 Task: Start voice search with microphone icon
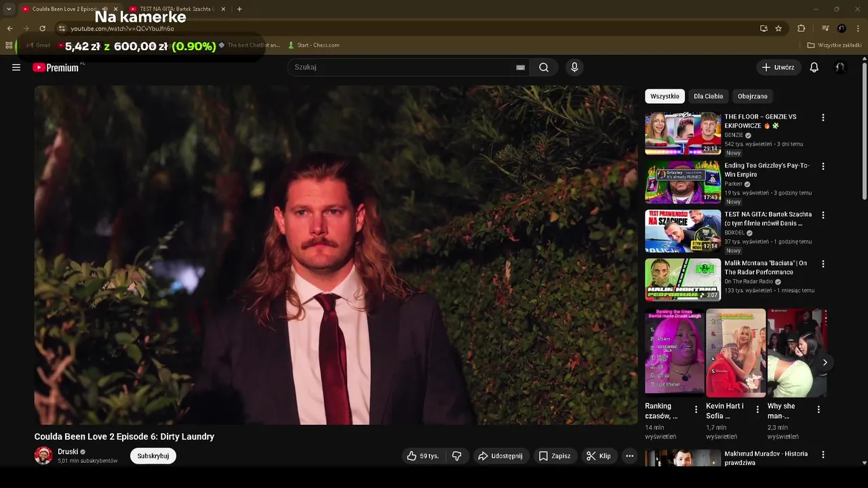pyautogui.click(x=574, y=67)
